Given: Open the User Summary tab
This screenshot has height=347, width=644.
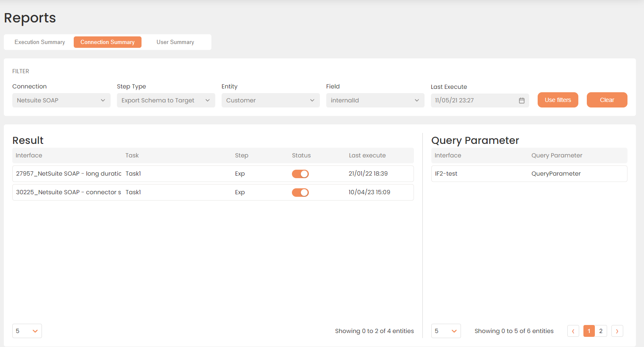Looking at the screenshot, I should 175,42.
